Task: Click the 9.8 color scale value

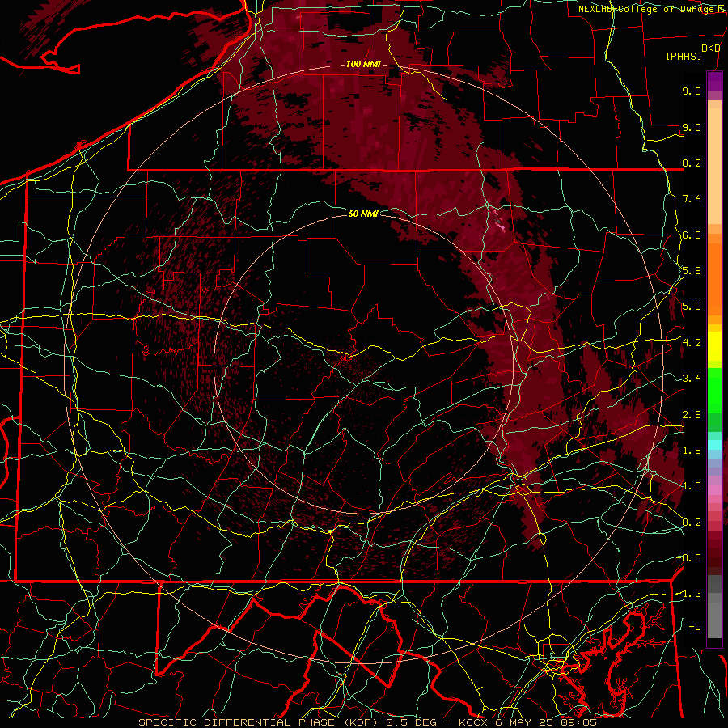Action: pos(692,91)
